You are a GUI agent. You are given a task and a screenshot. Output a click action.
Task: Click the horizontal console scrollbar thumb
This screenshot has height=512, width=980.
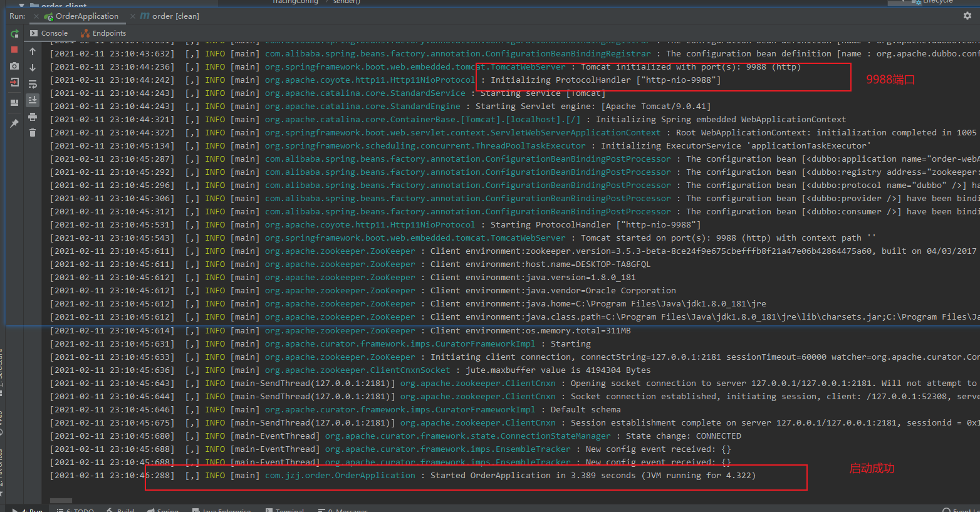(61, 500)
